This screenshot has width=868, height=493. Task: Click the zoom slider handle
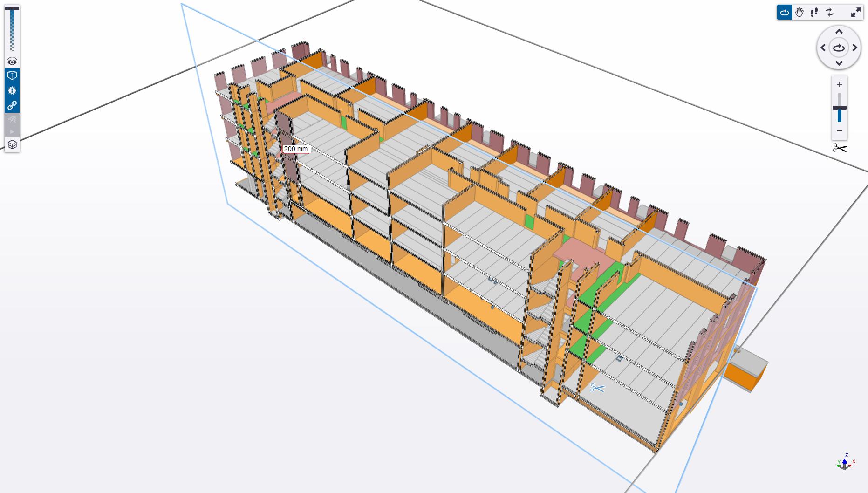click(x=839, y=108)
